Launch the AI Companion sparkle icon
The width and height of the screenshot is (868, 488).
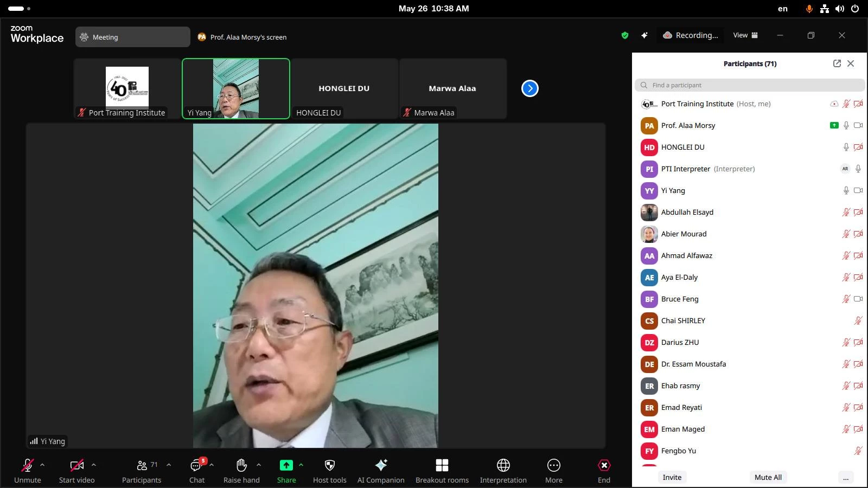[x=381, y=465]
